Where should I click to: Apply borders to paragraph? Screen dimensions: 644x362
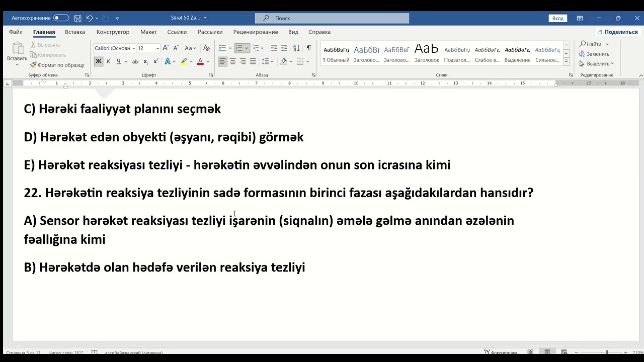pos(300,61)
